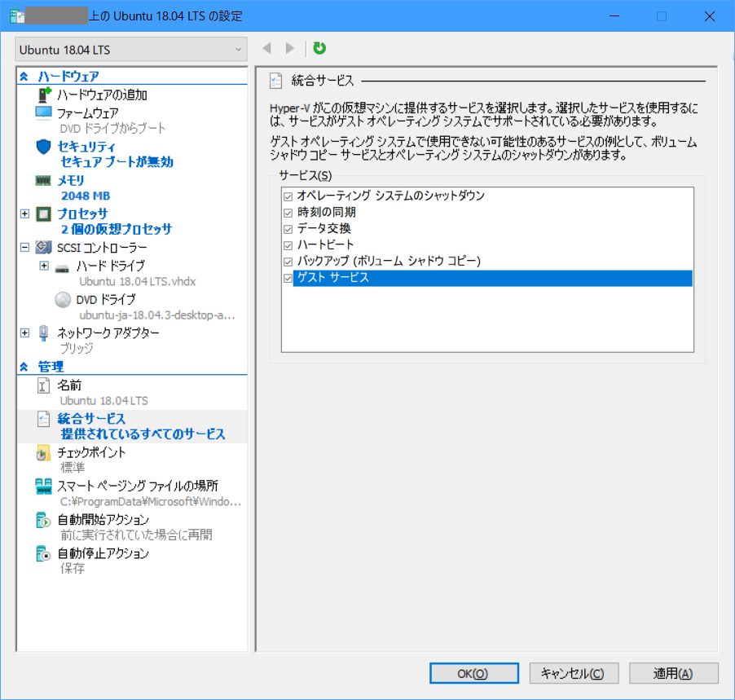The image size is (735, 700).
Task: Collapse the SCSI コントローラー tree node
Action: (x=24, y=247)
